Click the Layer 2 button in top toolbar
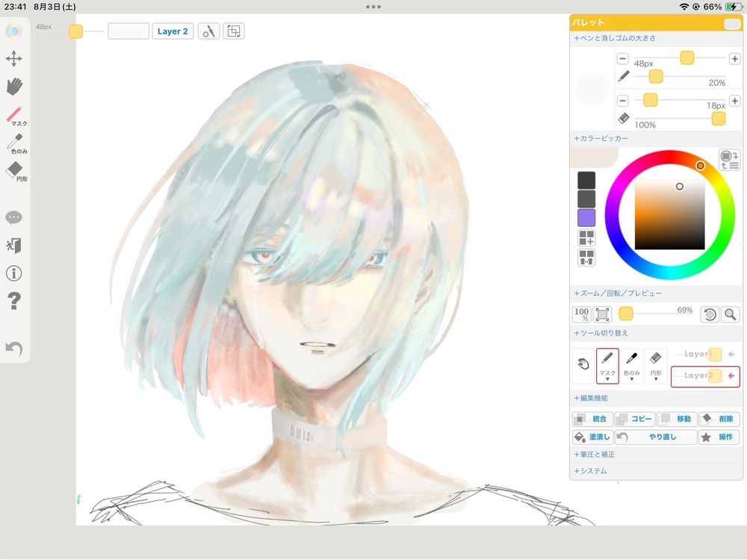Viewport: 747px width, 560px height. pyautogui.click(x=173, y=31)
